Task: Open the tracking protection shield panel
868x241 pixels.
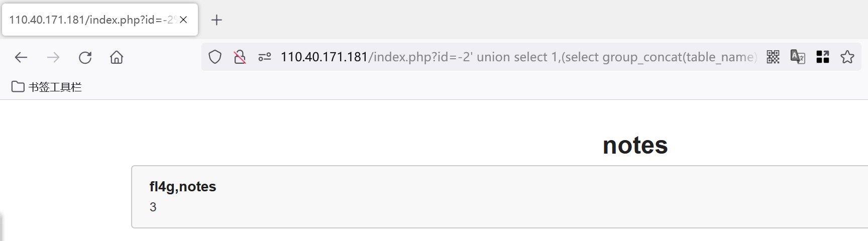Action: (x=215, y=57)
